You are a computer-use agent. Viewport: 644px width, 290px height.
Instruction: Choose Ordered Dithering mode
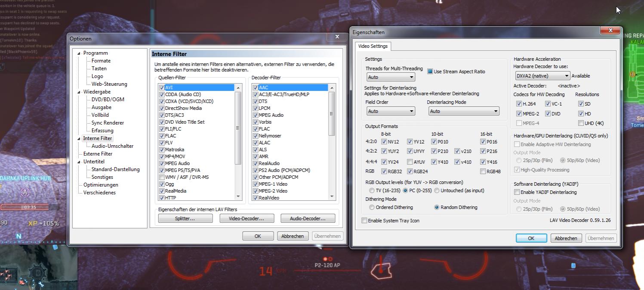click(x=372, y=207)
